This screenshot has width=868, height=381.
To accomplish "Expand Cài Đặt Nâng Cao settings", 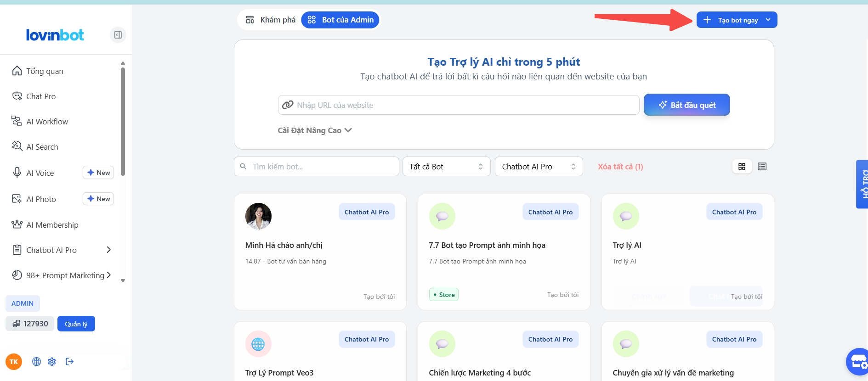I will coord(315,130).
